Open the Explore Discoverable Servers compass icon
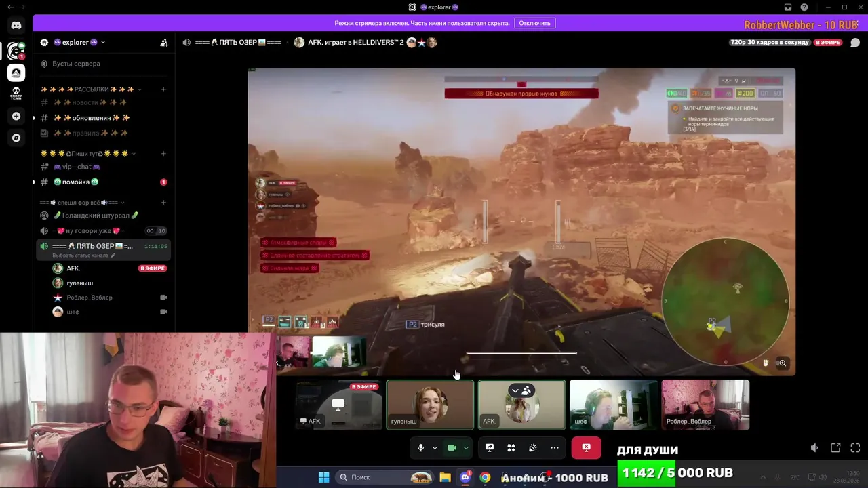The image size is (868, 488). [16, 138]
